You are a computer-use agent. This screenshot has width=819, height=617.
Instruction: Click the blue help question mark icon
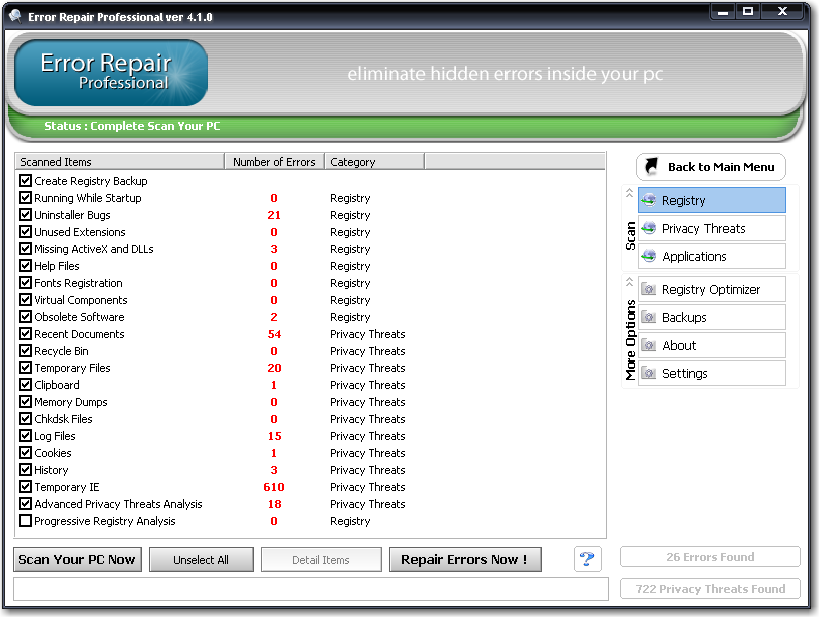tap(587, 559)
